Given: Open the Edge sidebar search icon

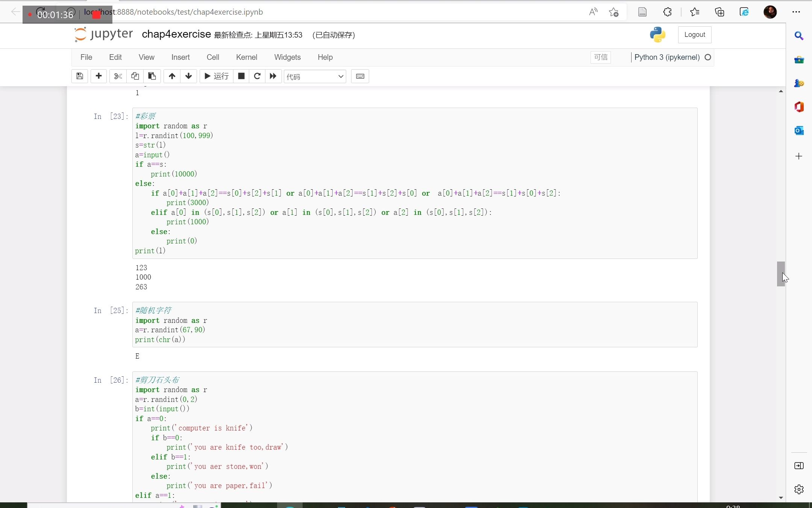Looking at the screenshot, I should coord(799,36).
